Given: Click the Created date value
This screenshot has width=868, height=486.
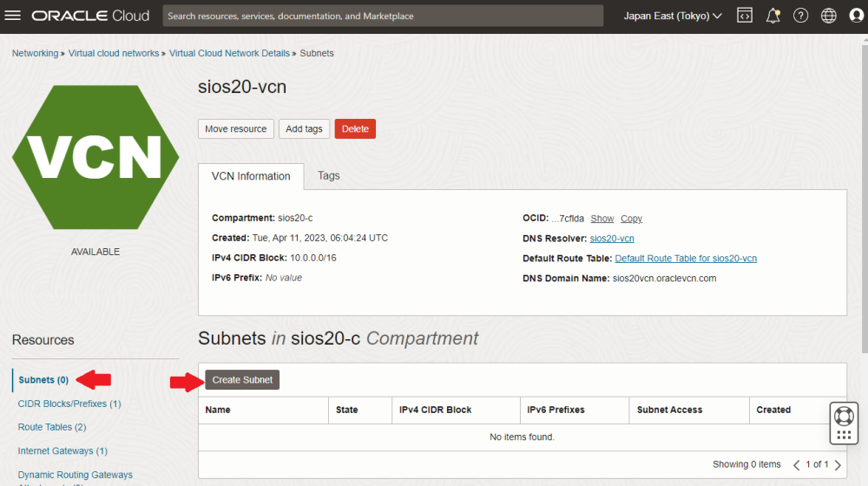Looking at the screenshot, I should [x=320, y=238].
